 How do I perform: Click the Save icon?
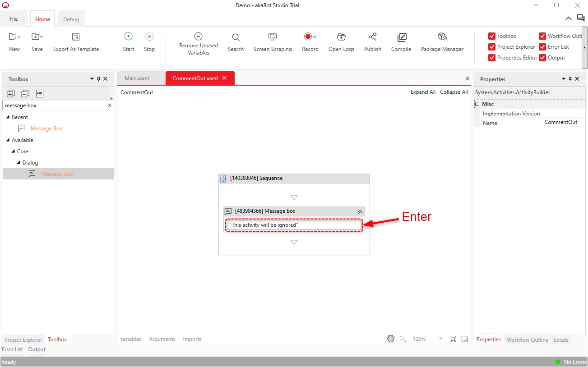(35, 37)
